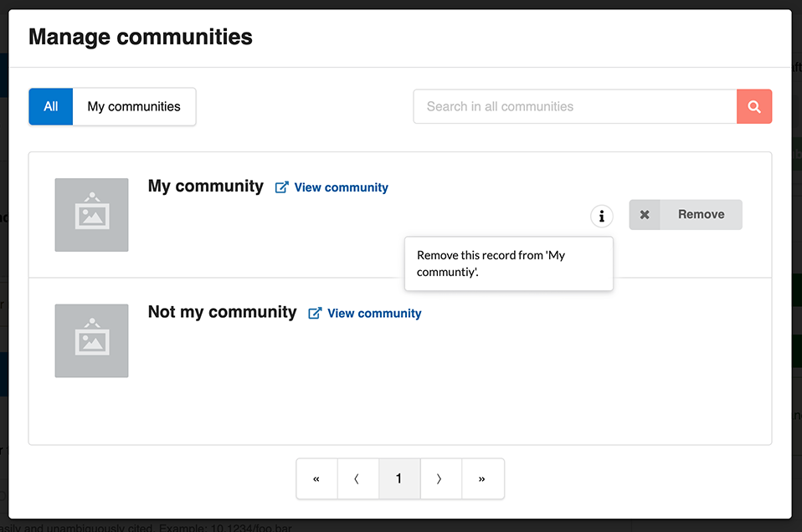
Task: Toggle the My communities filter on
Action: point(134,106)
